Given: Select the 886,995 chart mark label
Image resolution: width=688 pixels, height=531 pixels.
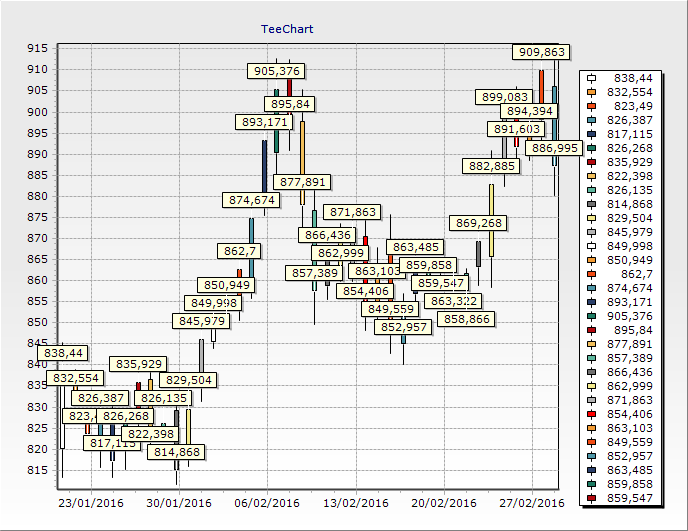Looking at the screenshot, I should pyautogui.click(x=555, y=148).
